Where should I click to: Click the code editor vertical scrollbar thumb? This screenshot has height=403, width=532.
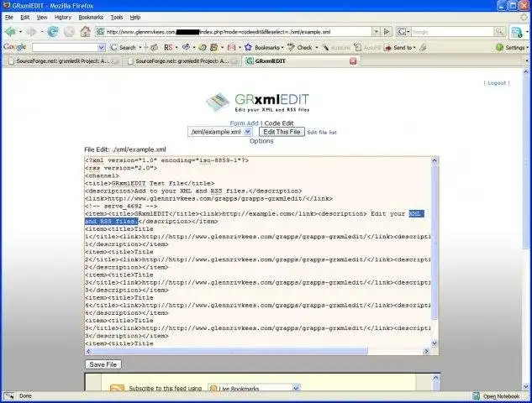435,243
